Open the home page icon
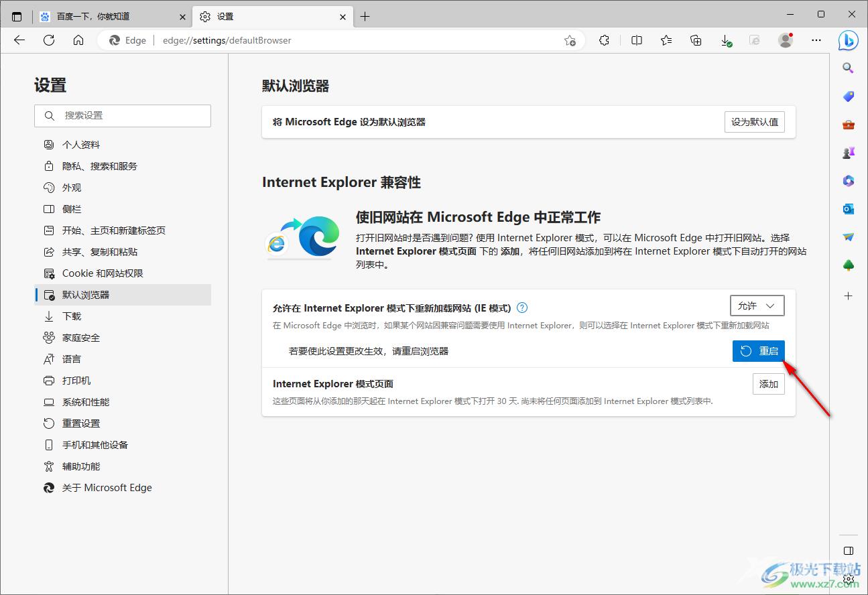The height and width of the screenshot is (595, 868). (x=78, y=40)
